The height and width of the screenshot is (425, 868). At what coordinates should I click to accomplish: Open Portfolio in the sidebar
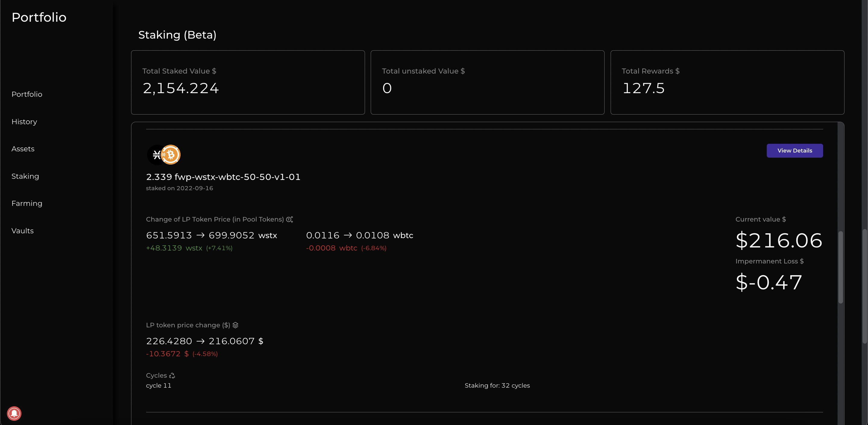click(27, 94)
